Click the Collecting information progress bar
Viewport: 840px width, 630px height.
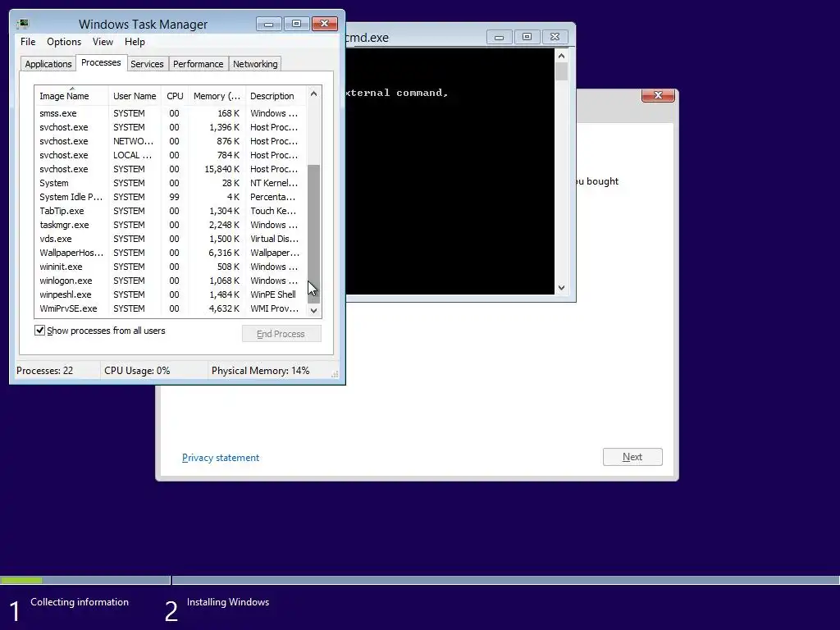click(84, 580)
